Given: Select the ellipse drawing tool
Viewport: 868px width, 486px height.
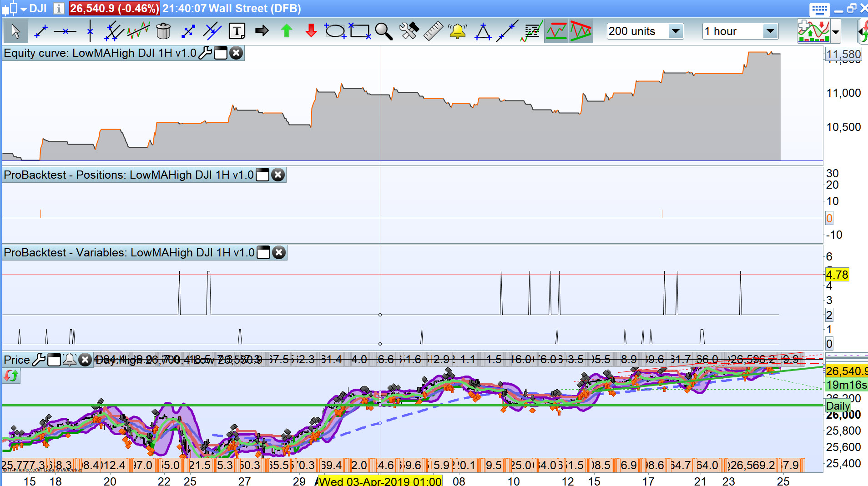Looking at the screenshot, I should (335, 31).
